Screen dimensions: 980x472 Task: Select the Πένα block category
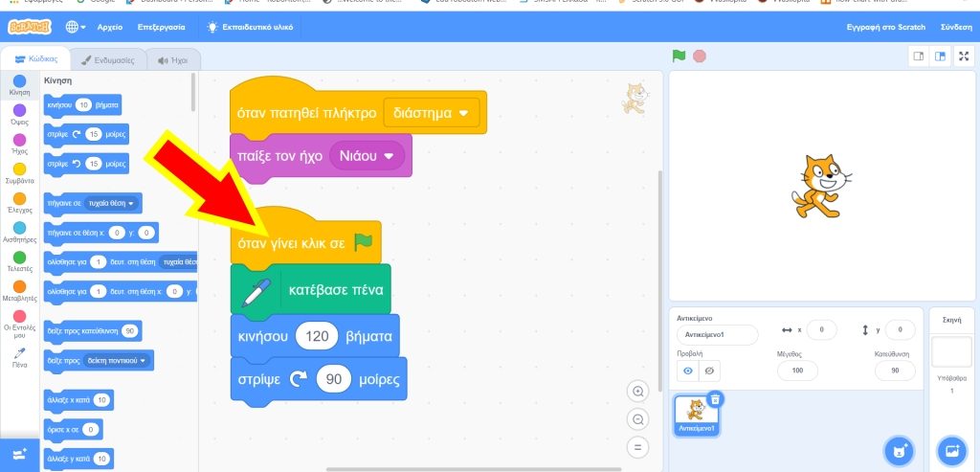click(x=19, y=358)
